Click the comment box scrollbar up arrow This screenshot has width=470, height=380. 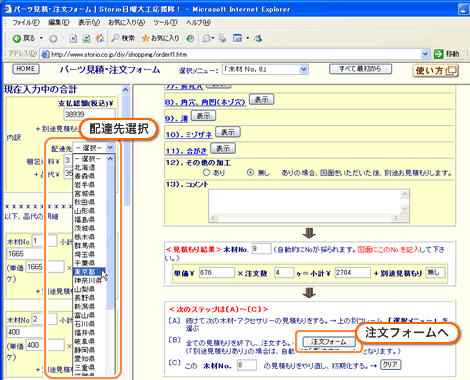pos(405,194)
